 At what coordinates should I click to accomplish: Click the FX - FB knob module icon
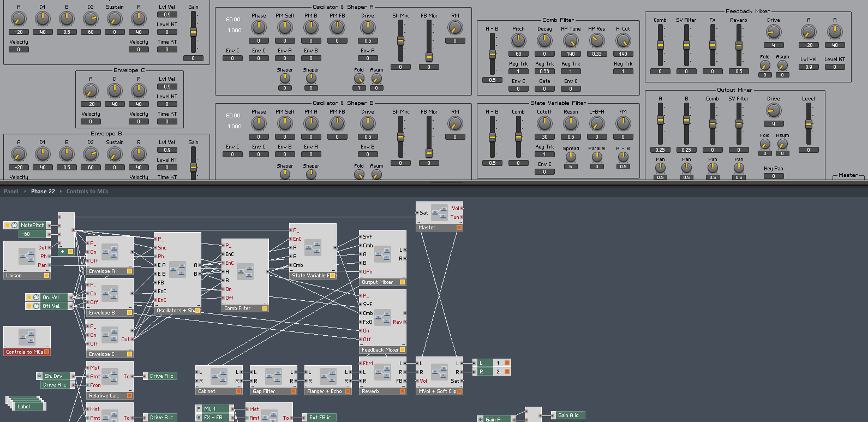(199, 417)
